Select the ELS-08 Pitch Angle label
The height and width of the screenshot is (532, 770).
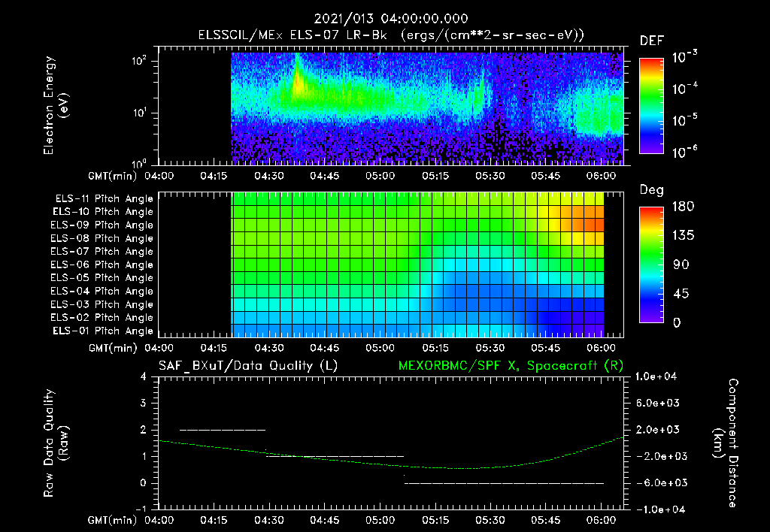(x=102, y=238)
